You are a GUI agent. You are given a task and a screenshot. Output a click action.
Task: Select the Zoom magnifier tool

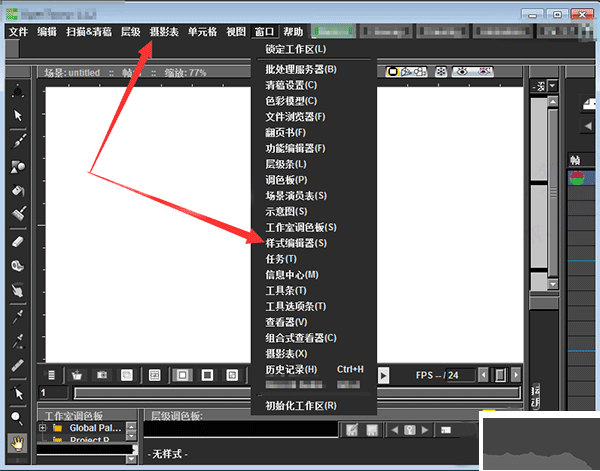point(17,418)
